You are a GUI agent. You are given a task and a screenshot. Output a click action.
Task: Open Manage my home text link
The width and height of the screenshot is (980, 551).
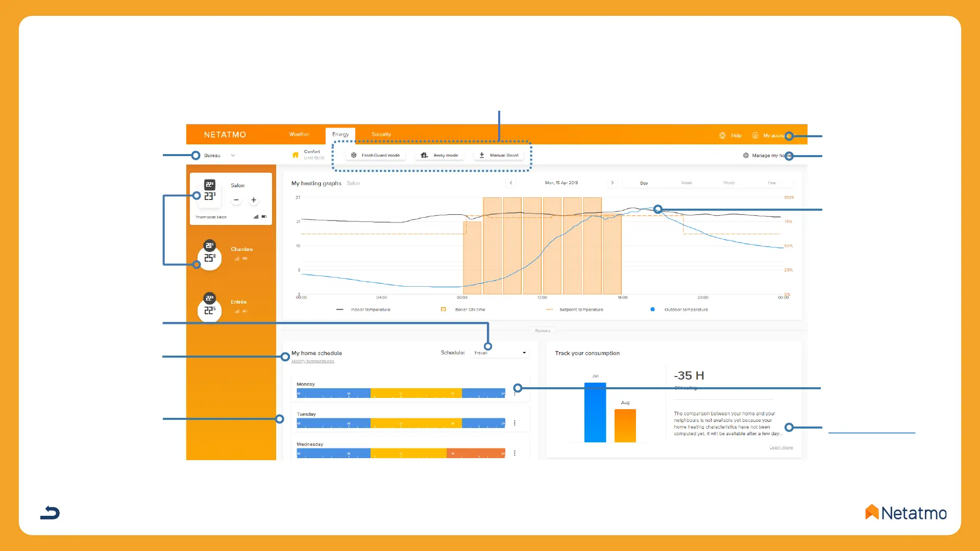771,156
